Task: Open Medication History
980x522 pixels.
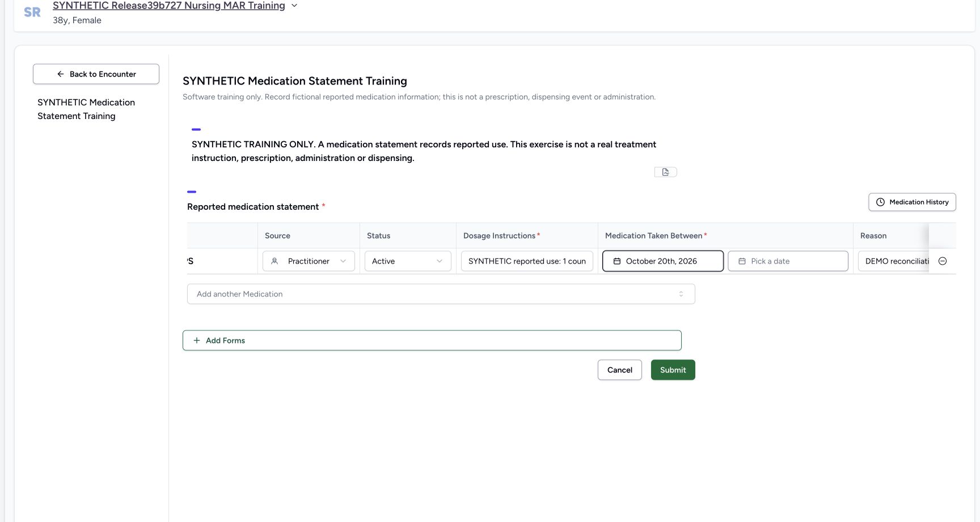Action: 912,202
